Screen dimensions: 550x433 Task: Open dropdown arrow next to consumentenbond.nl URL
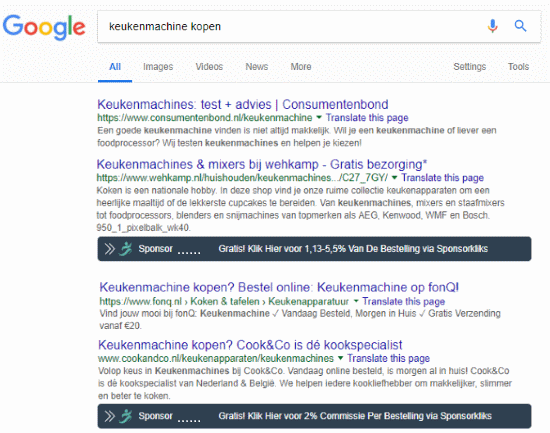click(x=319, y=117)
